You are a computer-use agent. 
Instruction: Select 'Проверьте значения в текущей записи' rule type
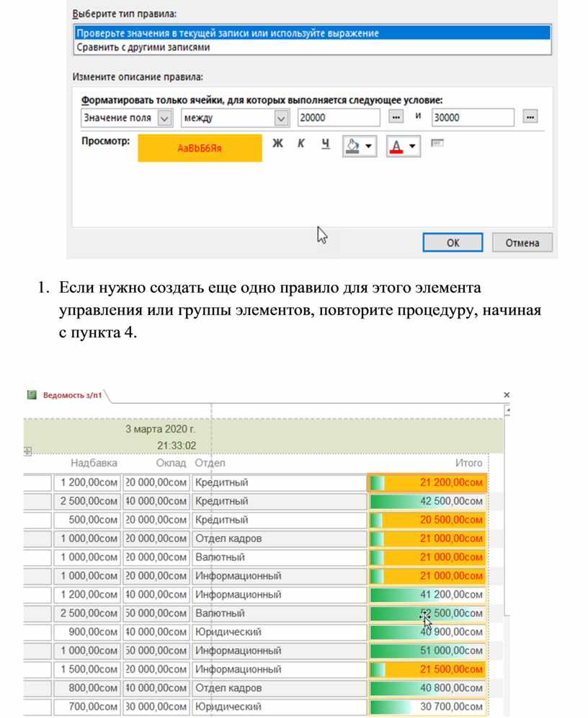point(313,33)
